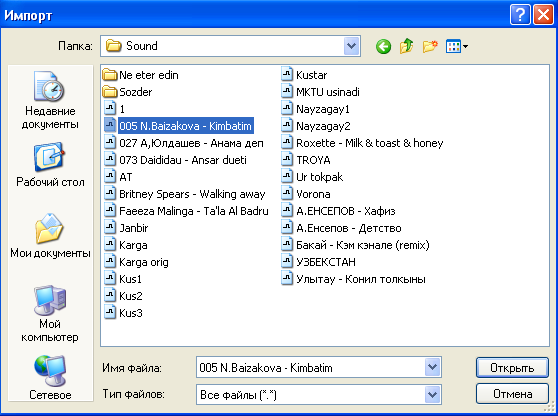The image size is (558, 416).
Task: Close the Импорт dialog window
Action: tap(543, 15)
